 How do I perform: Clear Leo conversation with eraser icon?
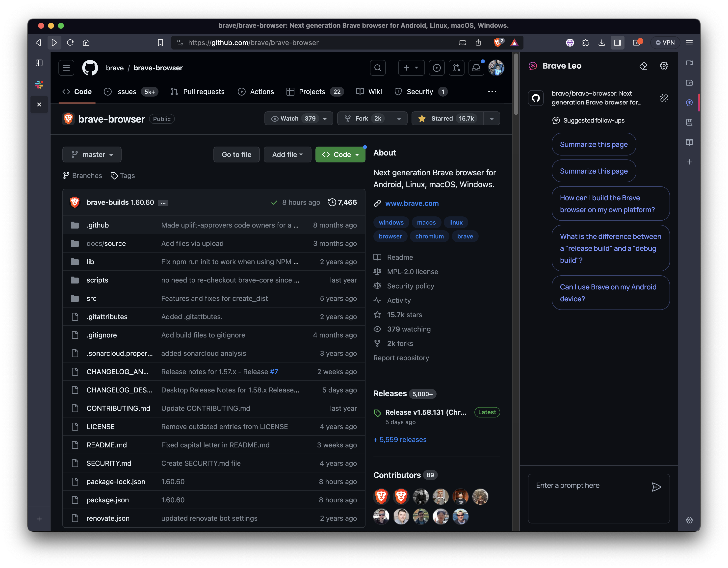click(x=643, y=66)
